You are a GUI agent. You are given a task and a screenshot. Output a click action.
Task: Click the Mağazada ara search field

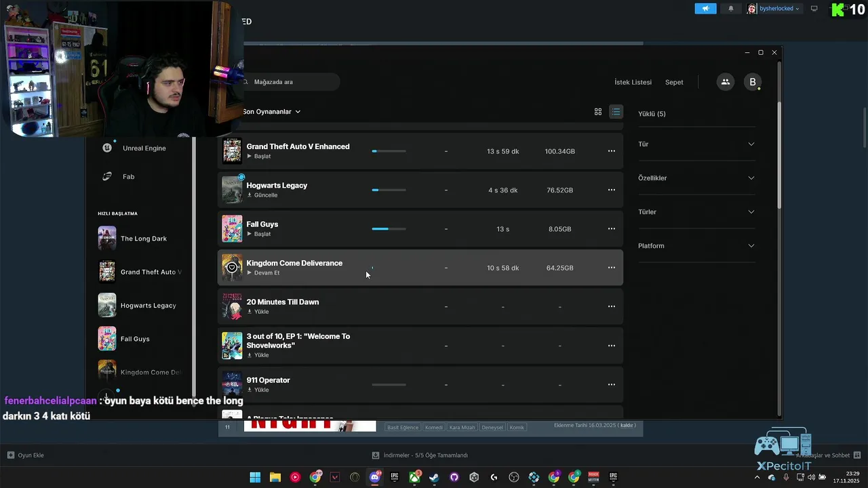point(291,82)
